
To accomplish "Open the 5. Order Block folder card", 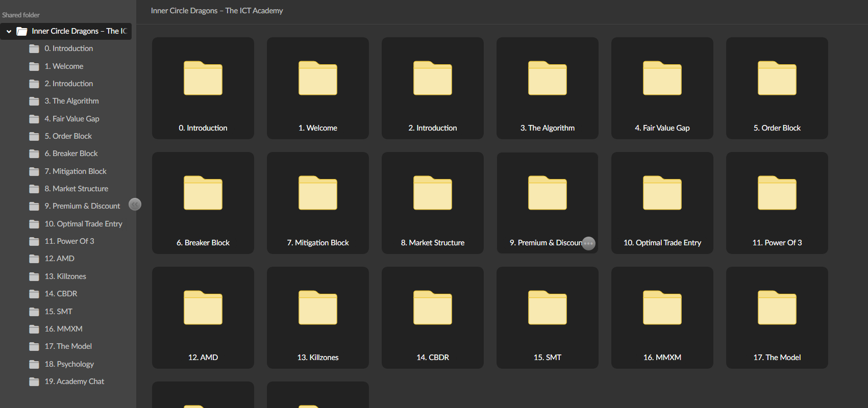I will pos(777,88).
